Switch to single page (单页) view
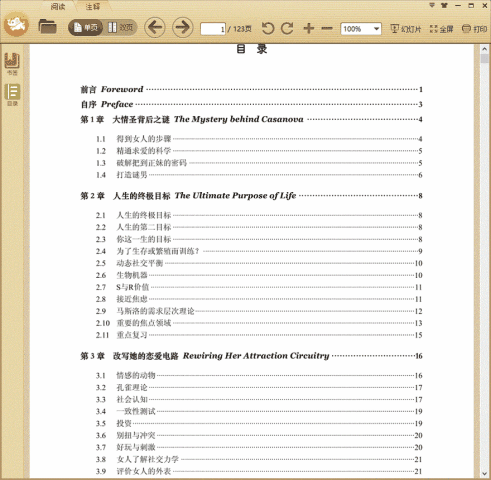Viewport: 491px width, 480px height. 86,27
